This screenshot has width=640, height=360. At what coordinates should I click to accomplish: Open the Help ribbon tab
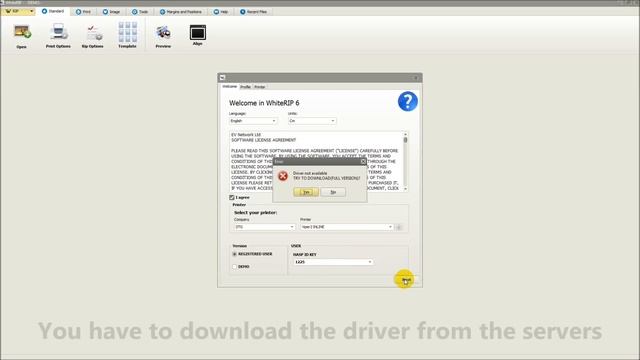click(221, 12)
